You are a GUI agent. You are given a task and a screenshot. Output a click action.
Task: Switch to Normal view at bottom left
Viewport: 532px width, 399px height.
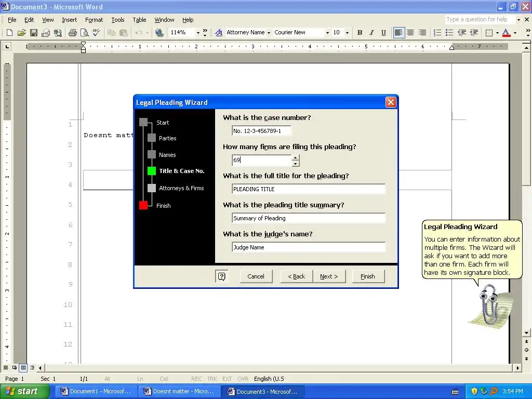(x=5, y=367)
